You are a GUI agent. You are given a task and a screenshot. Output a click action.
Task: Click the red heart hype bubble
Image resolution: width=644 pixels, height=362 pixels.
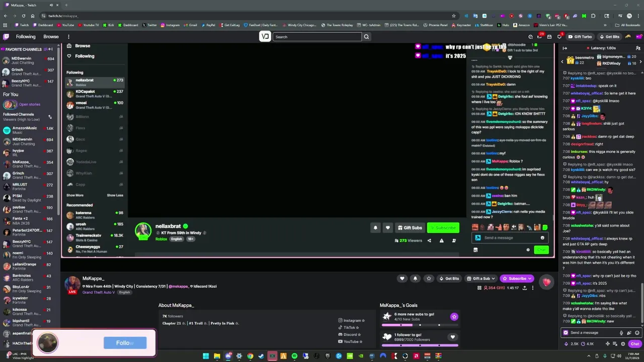[546, 282]
